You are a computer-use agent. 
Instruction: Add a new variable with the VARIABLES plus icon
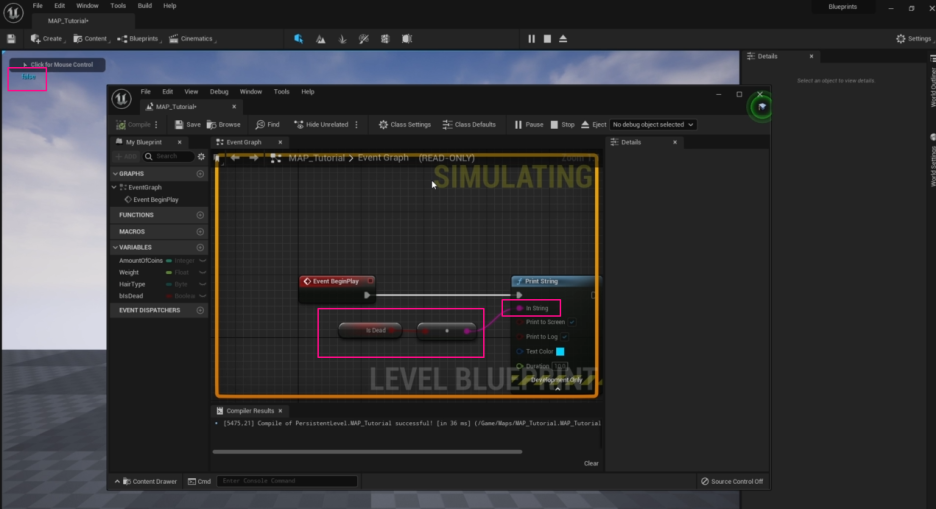coord(200,248)
